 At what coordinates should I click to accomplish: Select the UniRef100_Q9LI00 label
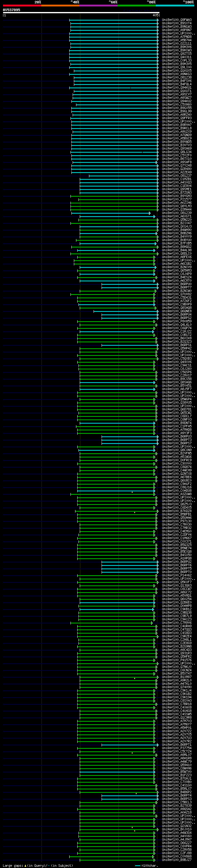pos(177,67)
